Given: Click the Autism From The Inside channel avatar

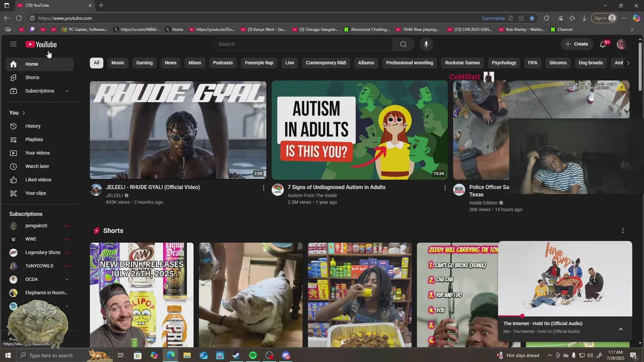Looking at the screenshot, I should [x=278, y=190].
